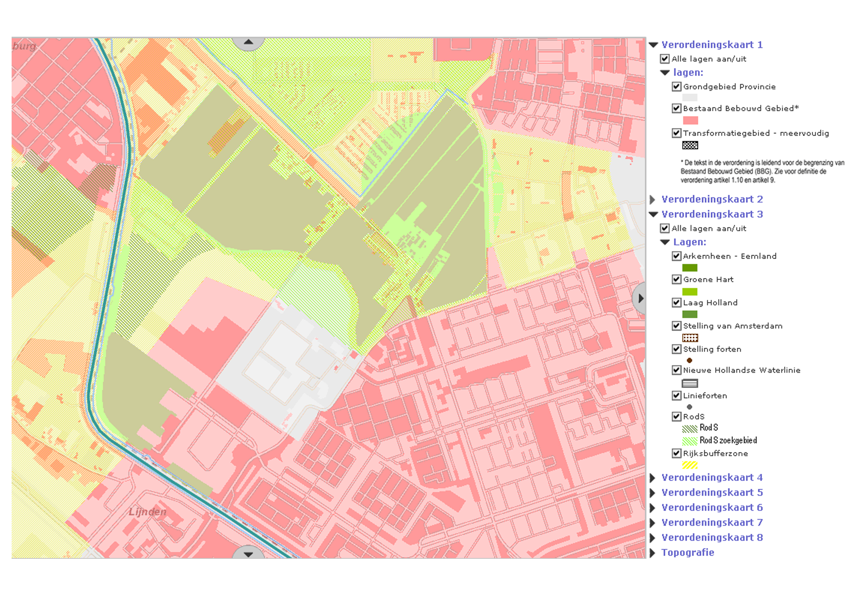
Task: Click the Nieuwe Hollandse Waterlinie striped symbol
Action: [690, 384]
